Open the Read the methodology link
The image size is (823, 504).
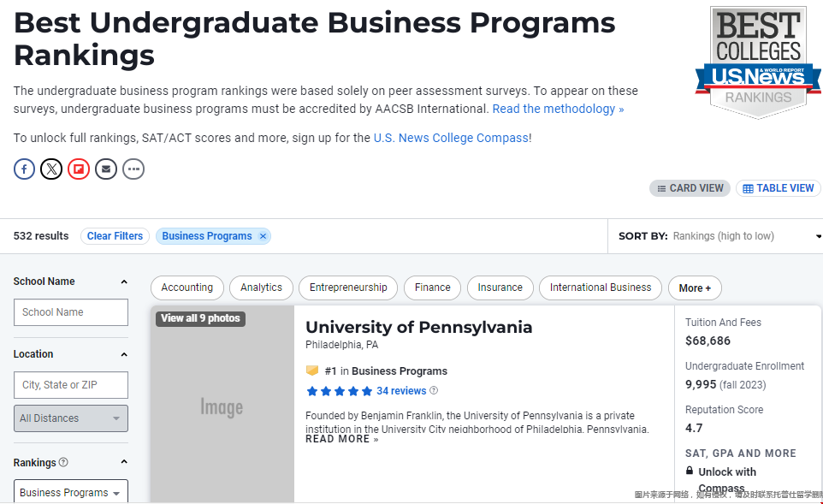pos(558,109)
